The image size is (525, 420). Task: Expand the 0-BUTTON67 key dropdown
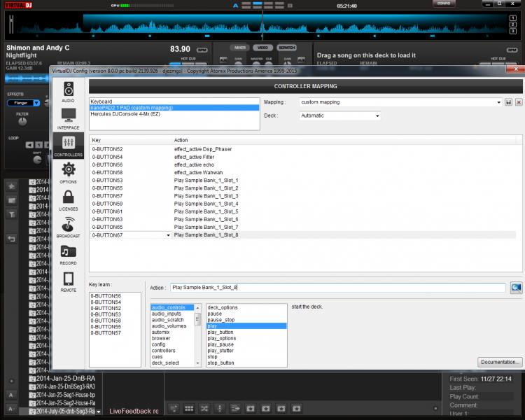click(x=168, y=235)
